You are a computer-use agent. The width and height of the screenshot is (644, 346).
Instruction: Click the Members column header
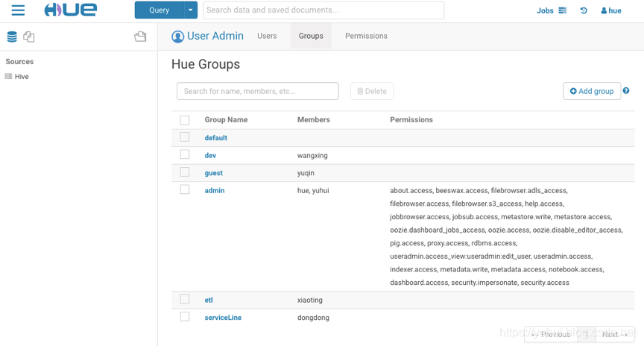click(313, 120)
